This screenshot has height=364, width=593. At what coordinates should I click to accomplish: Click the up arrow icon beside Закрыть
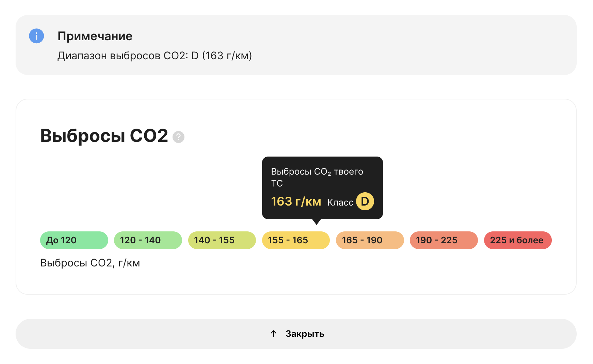[x=273, y=334]
